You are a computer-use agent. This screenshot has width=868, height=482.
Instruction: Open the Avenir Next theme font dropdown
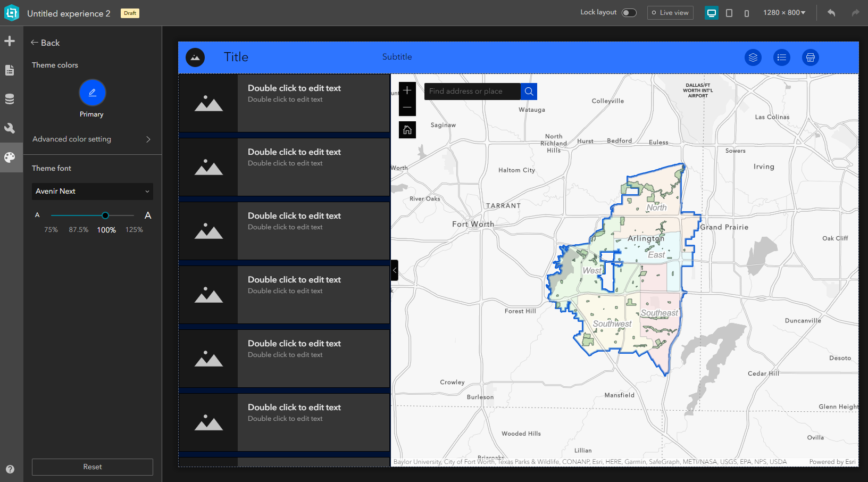(x=92, y=191)
